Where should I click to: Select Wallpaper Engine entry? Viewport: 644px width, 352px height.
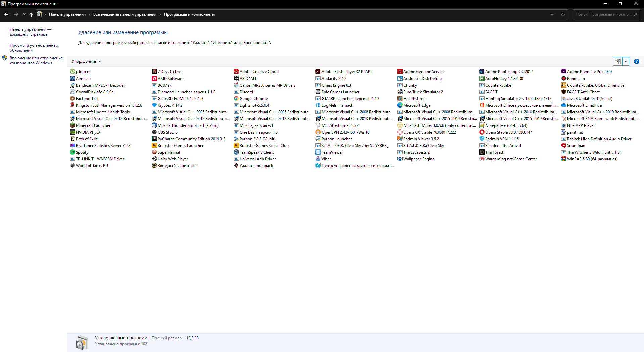[x=416, y=159]
